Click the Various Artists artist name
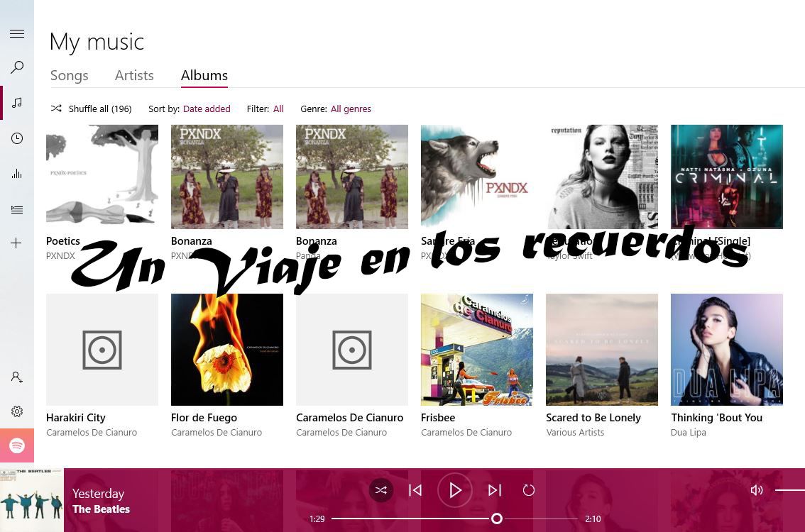This screenshot has height=532, width=805. pyautogui.click(x=575, y=433)
